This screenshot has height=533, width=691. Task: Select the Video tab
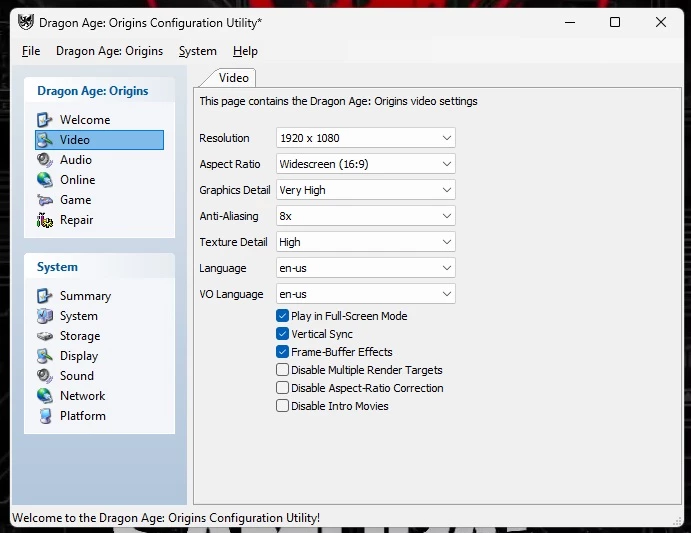pyautogui.click(x=233, y=78)
